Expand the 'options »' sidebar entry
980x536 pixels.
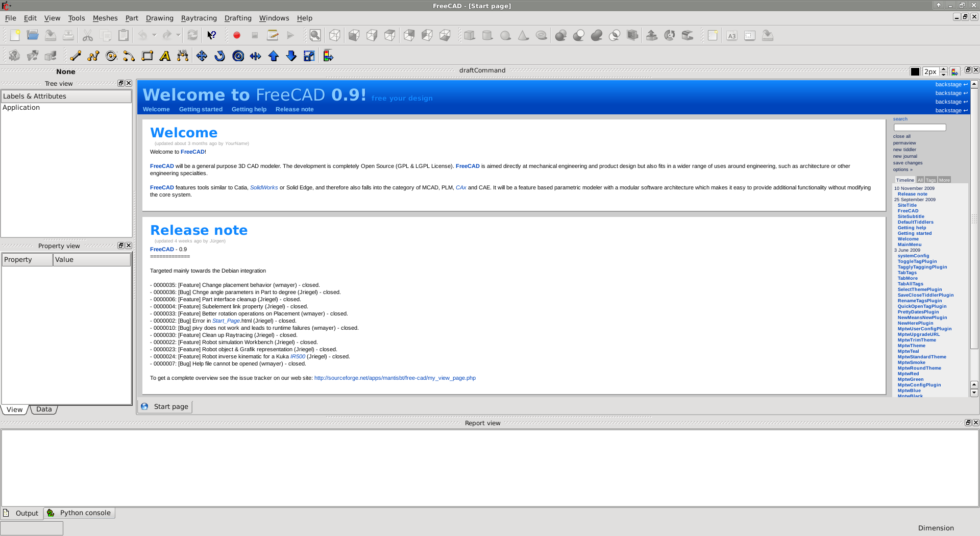(x=902, y=169)
